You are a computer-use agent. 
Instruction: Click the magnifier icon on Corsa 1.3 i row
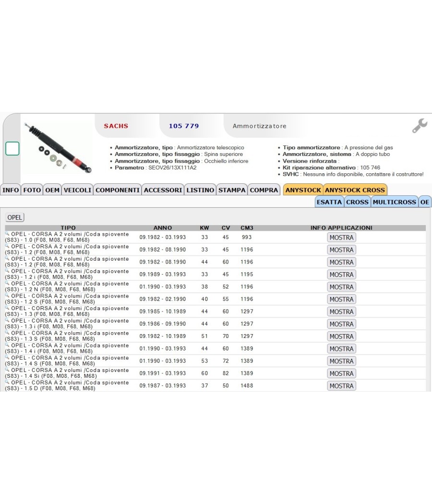pos(7,321)
